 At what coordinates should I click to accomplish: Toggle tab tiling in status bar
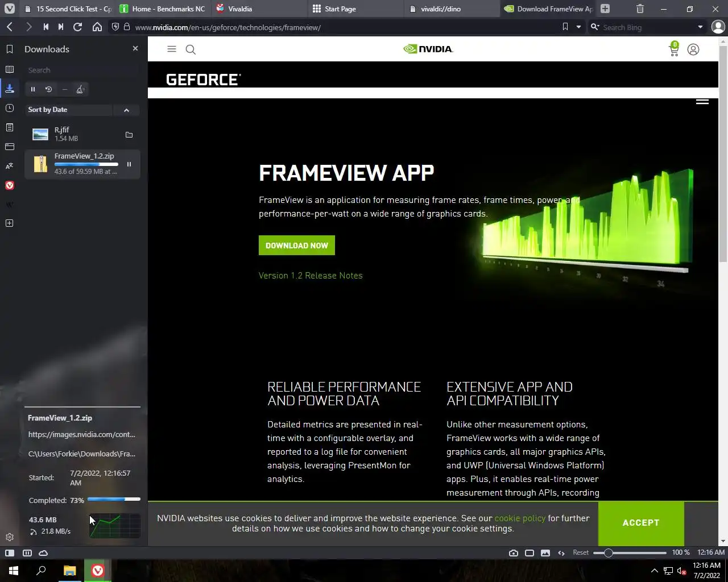click(27, 552)
